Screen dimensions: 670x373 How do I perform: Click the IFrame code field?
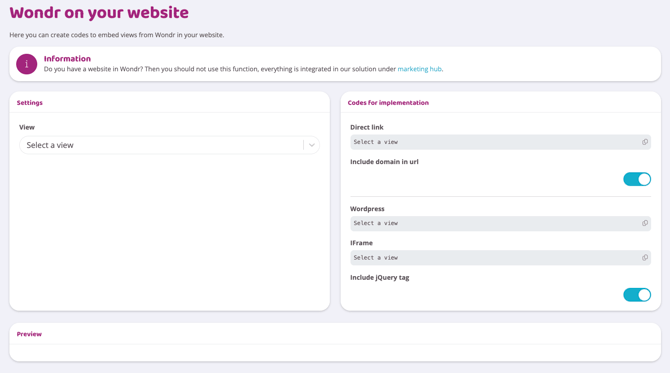[500, 258]
